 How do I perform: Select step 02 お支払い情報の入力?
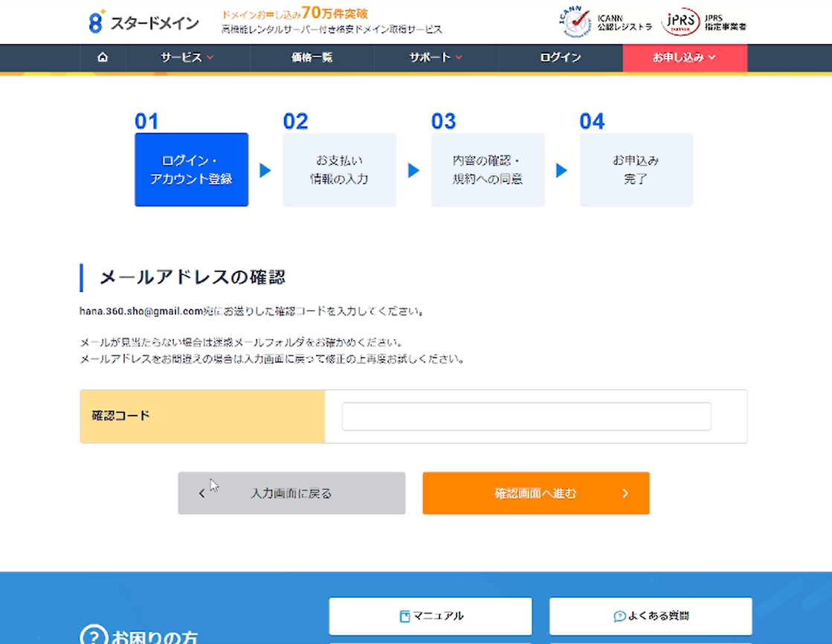[x=340, y=170]
